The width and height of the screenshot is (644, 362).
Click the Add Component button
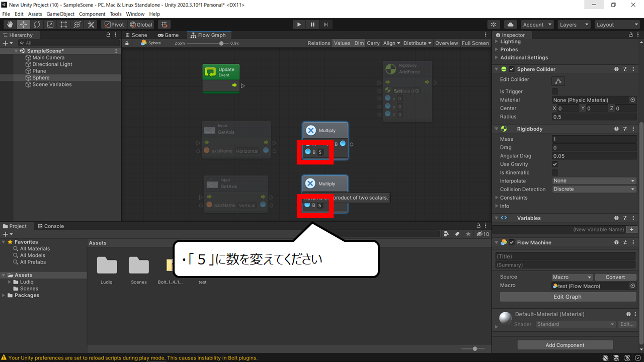[565, 345]
